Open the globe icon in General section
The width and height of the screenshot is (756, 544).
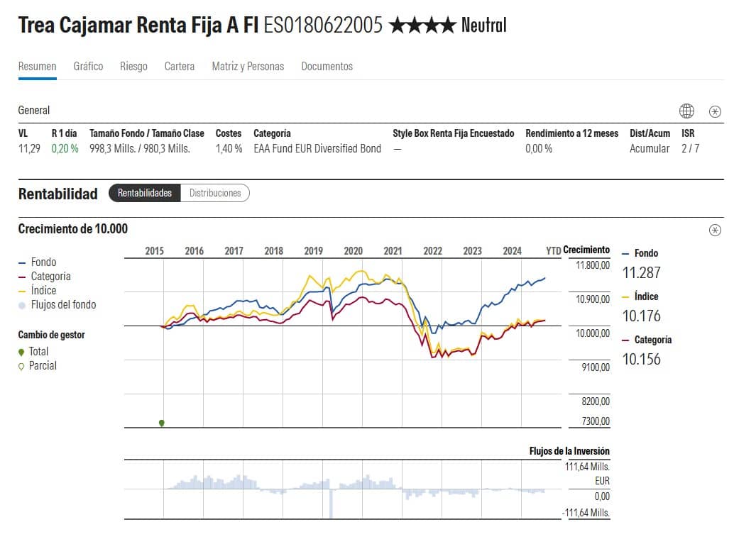click(x=686, y=111)
